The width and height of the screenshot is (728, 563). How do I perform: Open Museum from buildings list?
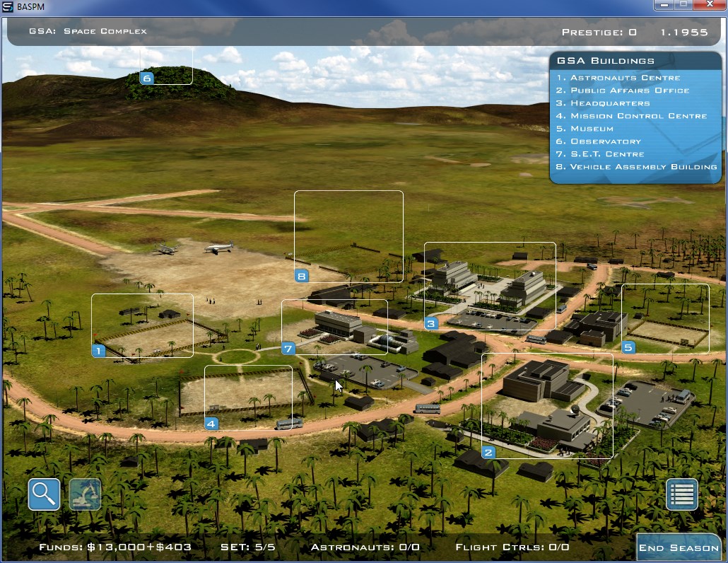[x=585, y=128]
